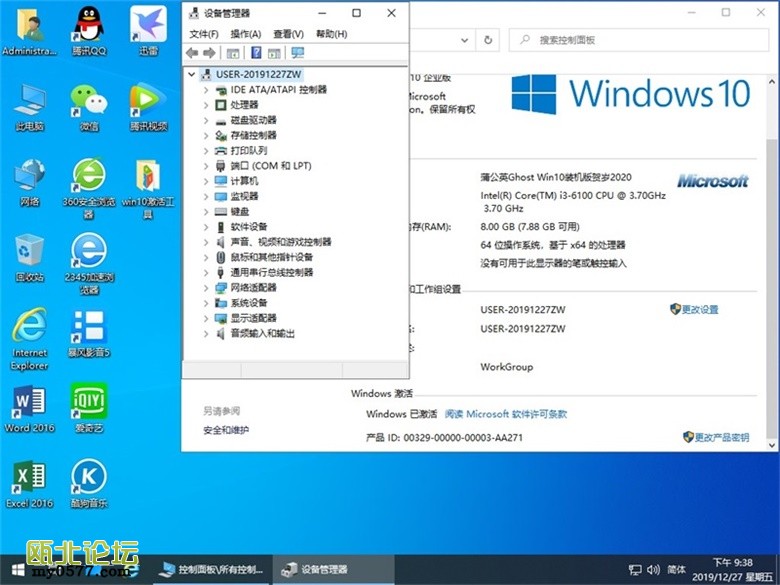Image resolution: width=780 pixels, height=585 pixels.
Task: Open the 爱奇艺 desktop icon
Action: pyautogui.click(x=88, y=405)
